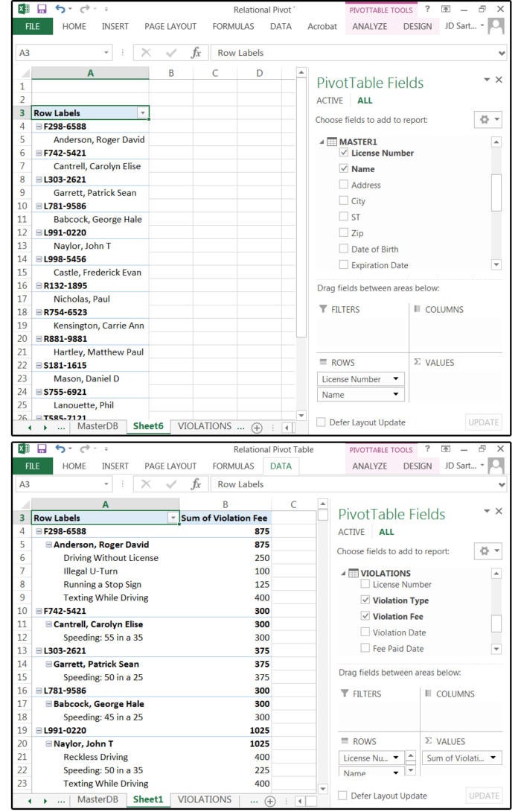Check the Expiration Date field
Screen dimensions: 521x812
click(344, 264)
